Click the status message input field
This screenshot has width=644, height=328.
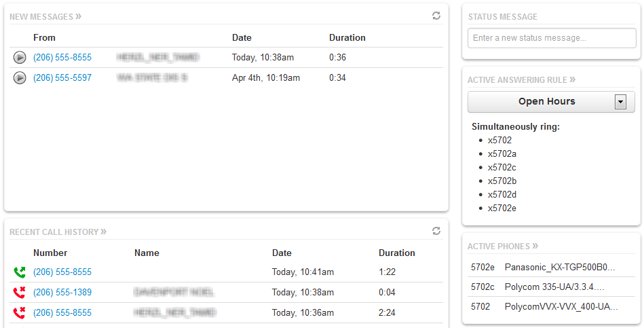click(x=551, y=38)
